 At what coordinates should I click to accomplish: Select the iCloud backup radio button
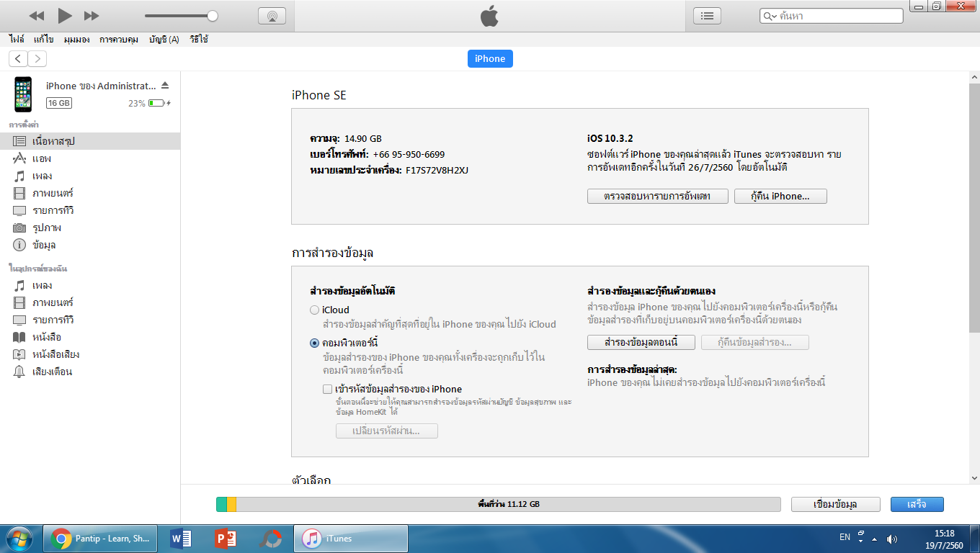click(314, 310)
